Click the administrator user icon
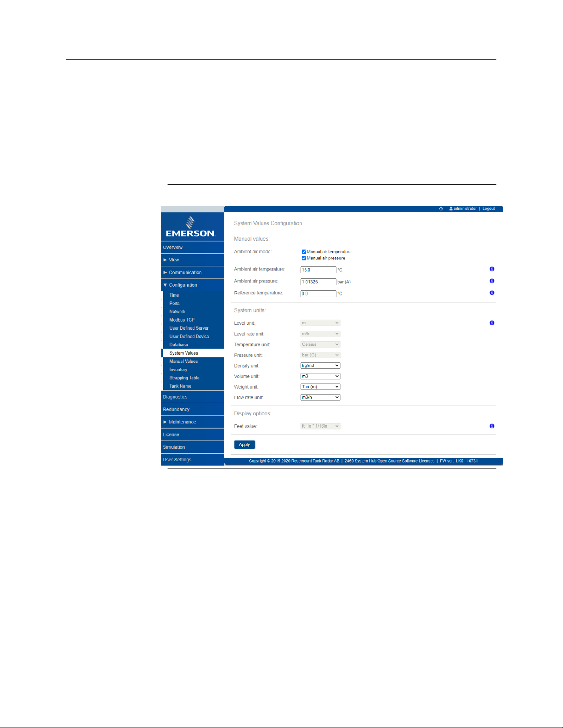Image resolution: width=563 pixels, height=728 pixels. [451, 209]
